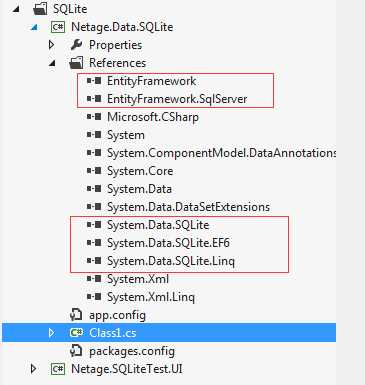The height and width of the screenshot is (385, 365).
Task: Select the System.Data.SQLite.Linq reference
Action: coord(171,261)
